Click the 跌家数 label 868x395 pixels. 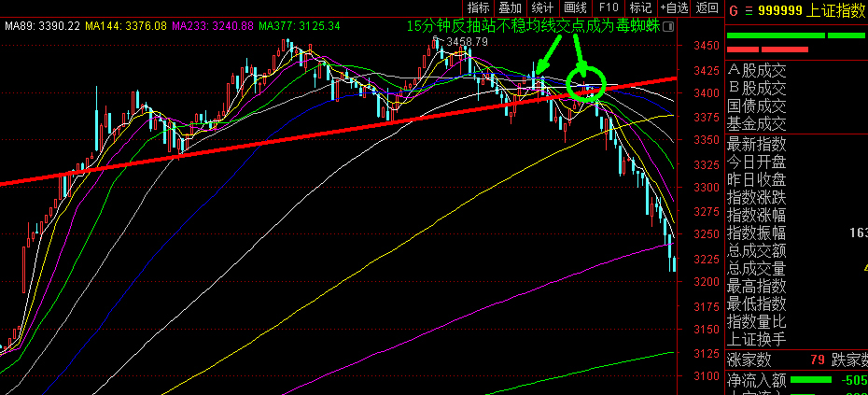pos(849,360)
